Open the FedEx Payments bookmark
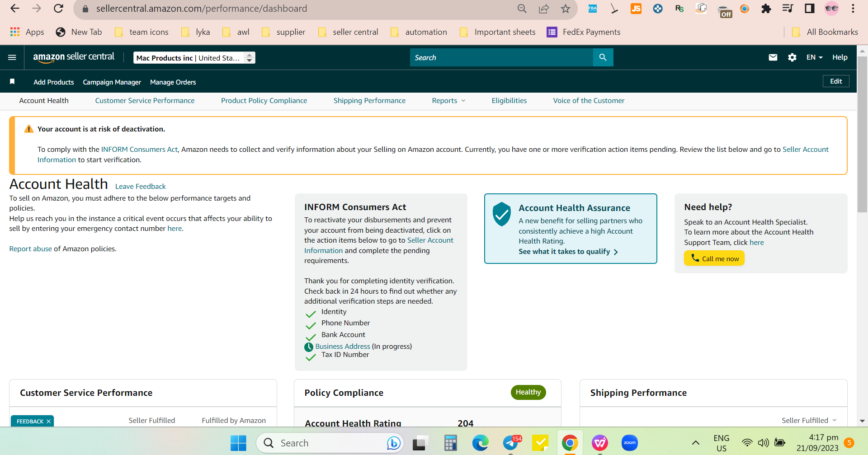This screenshot has height=455, width=868. pos(584,32)
